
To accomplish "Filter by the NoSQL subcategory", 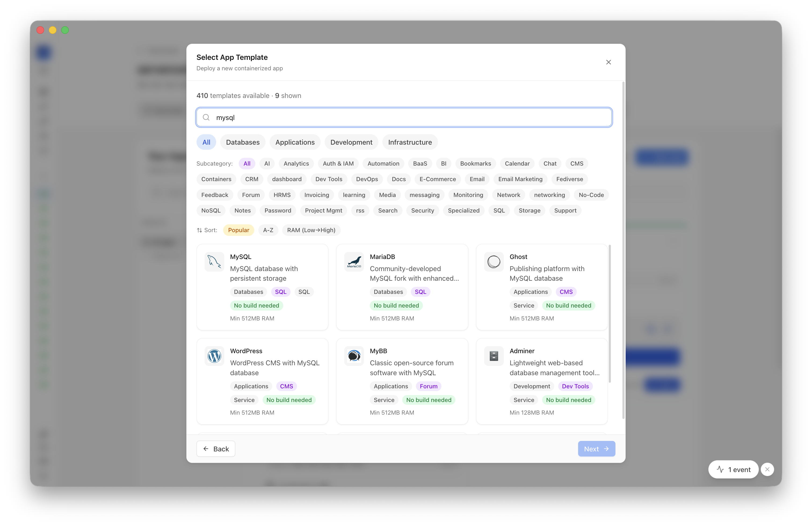I will click(211, 210).
